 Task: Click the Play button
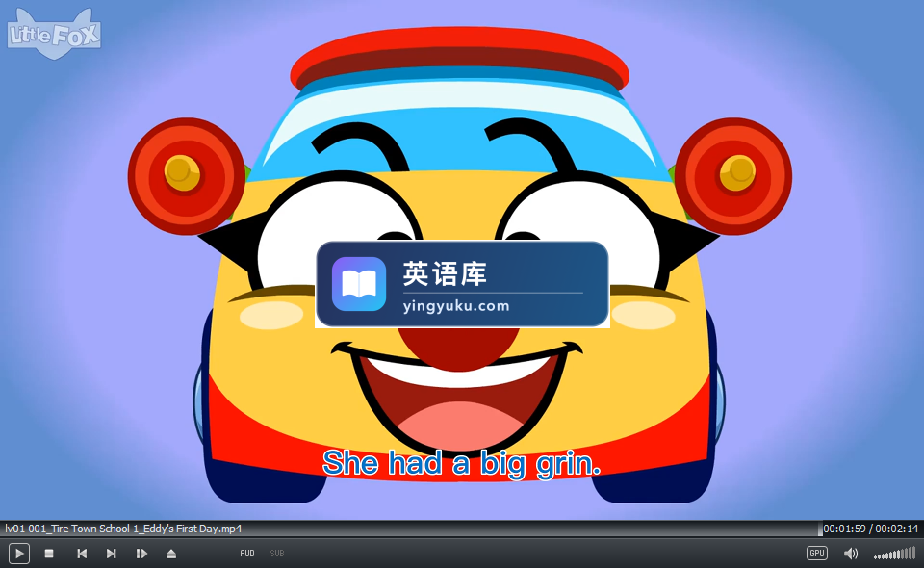pyautogui.click(x=19, y=554)
